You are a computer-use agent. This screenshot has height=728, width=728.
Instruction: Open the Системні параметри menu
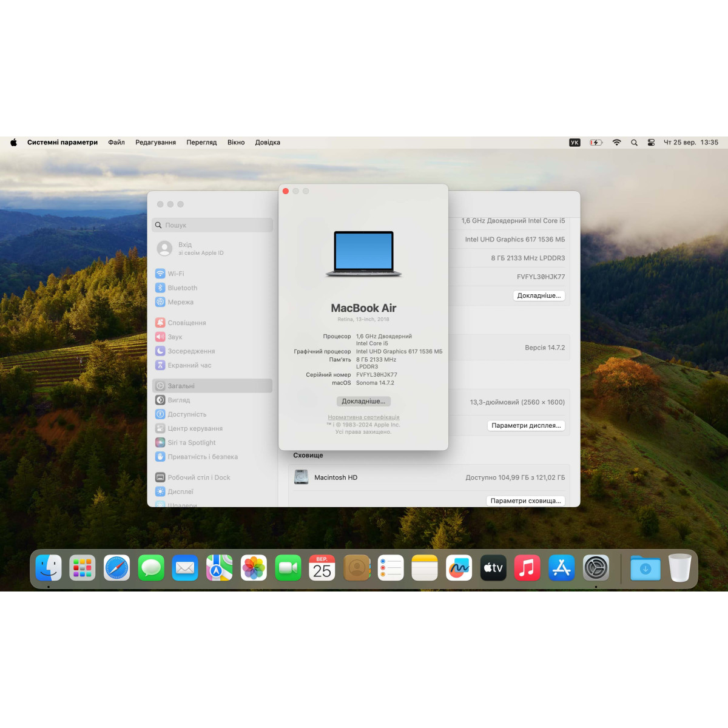[x=62, y=143]
